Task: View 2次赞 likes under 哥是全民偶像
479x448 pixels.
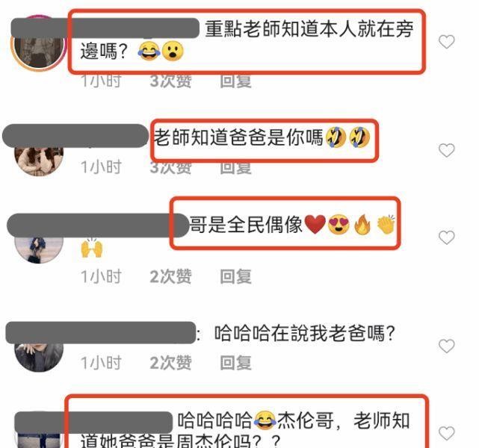Action: [x=171, y=276]
